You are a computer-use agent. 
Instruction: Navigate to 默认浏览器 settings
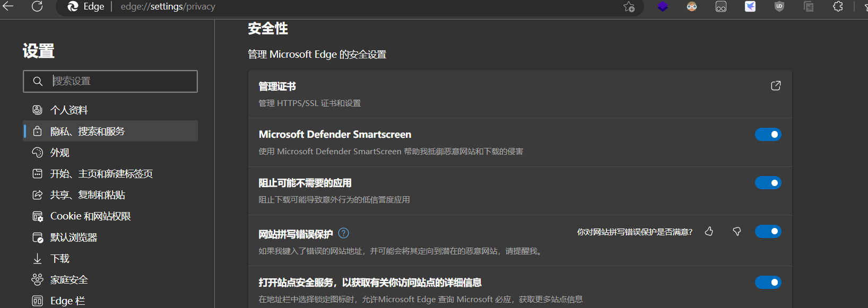(x=110, y=237)
